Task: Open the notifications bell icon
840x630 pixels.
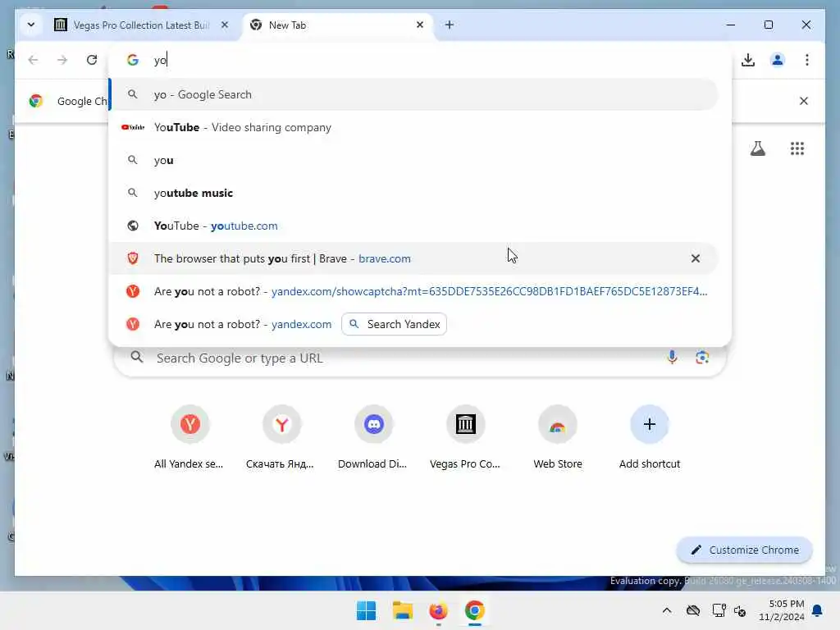Action: (x=817, y=610)
